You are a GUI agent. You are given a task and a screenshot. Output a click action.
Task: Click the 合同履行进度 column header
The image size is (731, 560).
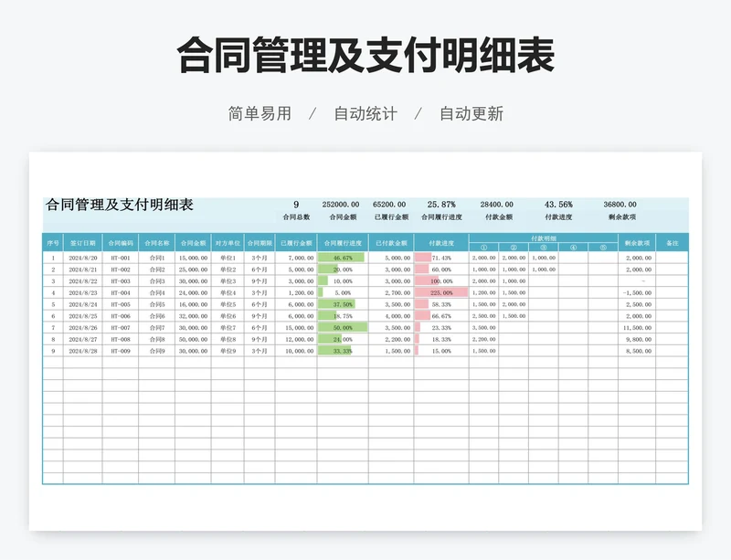click(x=343, y=244)
